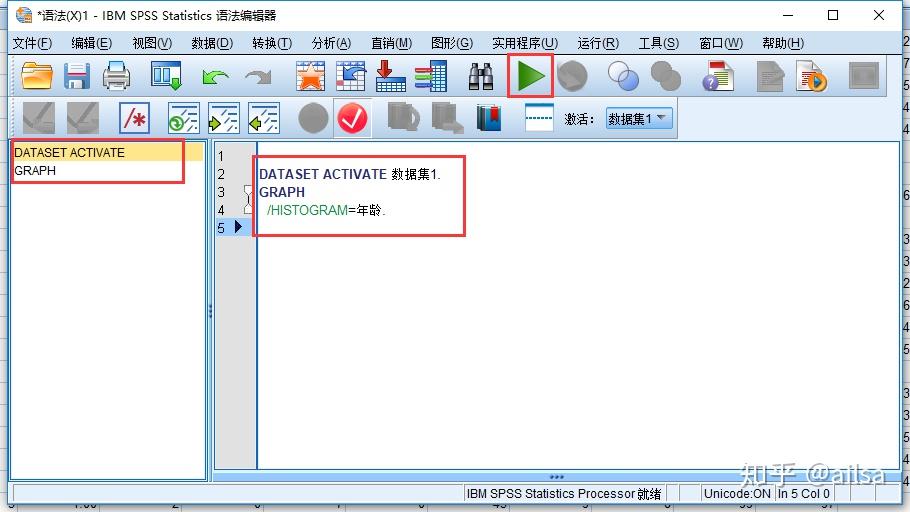Open 图形(G) menu

(452, 43)
